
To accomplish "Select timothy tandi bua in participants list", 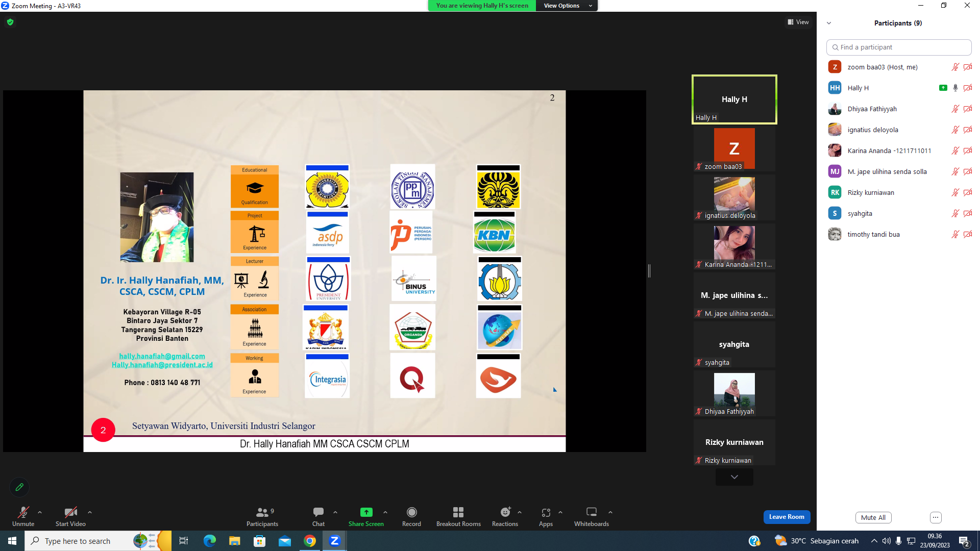I will [x=899, y=234].
